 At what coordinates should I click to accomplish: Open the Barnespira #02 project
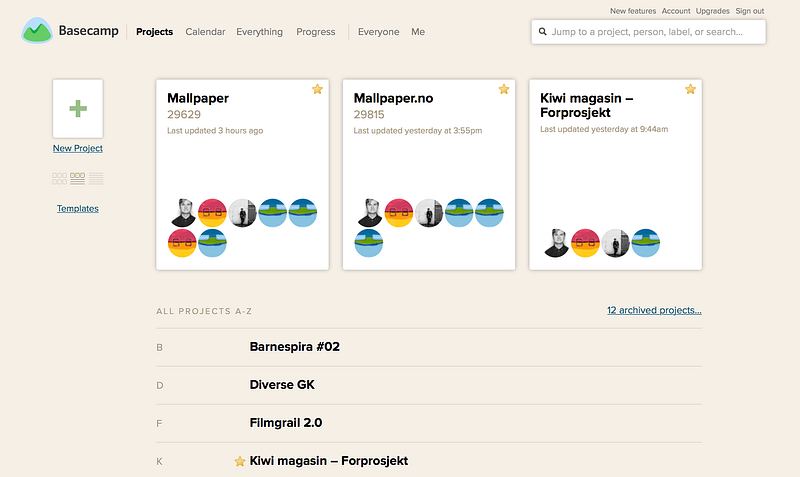pyautogui.click(x=294, y=347)
